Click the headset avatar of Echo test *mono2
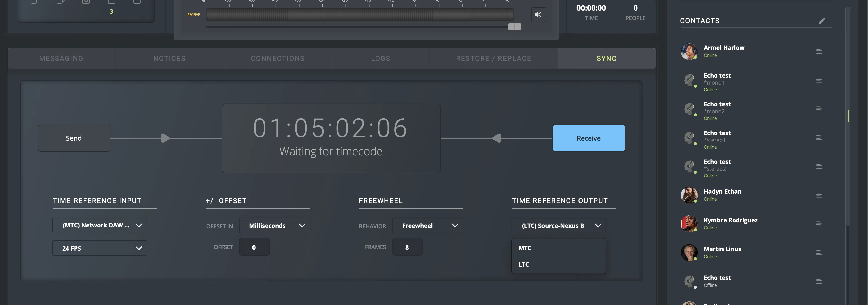Viewport: 868px width, 305px height. (x=689, y=109)
